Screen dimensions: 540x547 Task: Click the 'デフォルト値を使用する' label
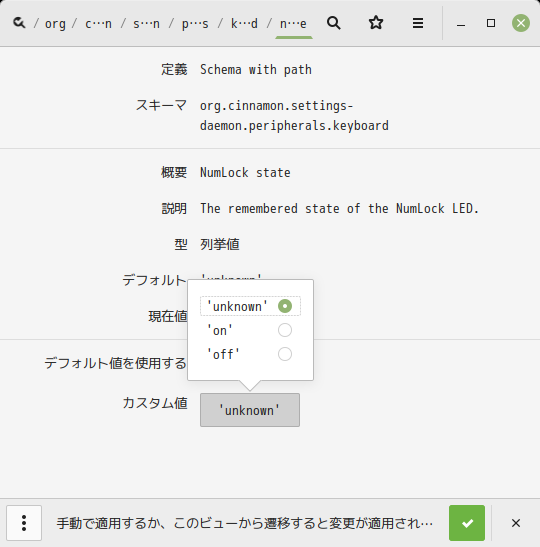point(115,363)
